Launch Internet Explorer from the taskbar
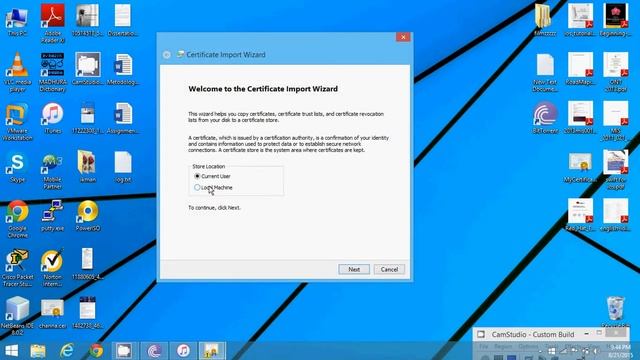The width and height of the screenshot is (640, 360). [67, 351]
